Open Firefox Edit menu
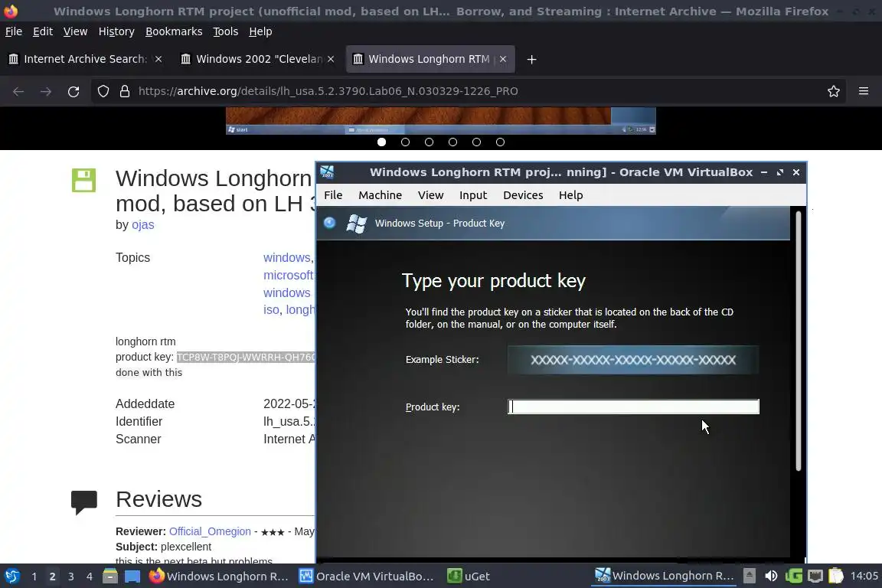882x588 pixels. (x=43, y=31)
